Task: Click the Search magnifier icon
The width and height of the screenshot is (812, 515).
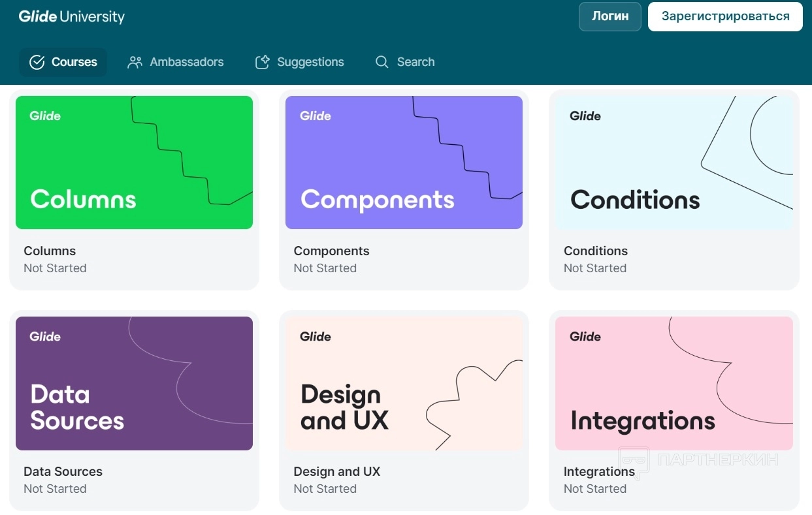Action: point(382,62)
